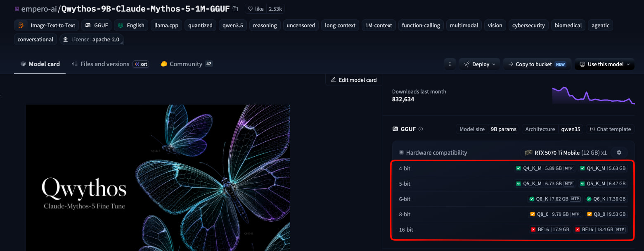Select the Image-Text-to-Text task tag
The image size is (644, 251).
point(47,25)
